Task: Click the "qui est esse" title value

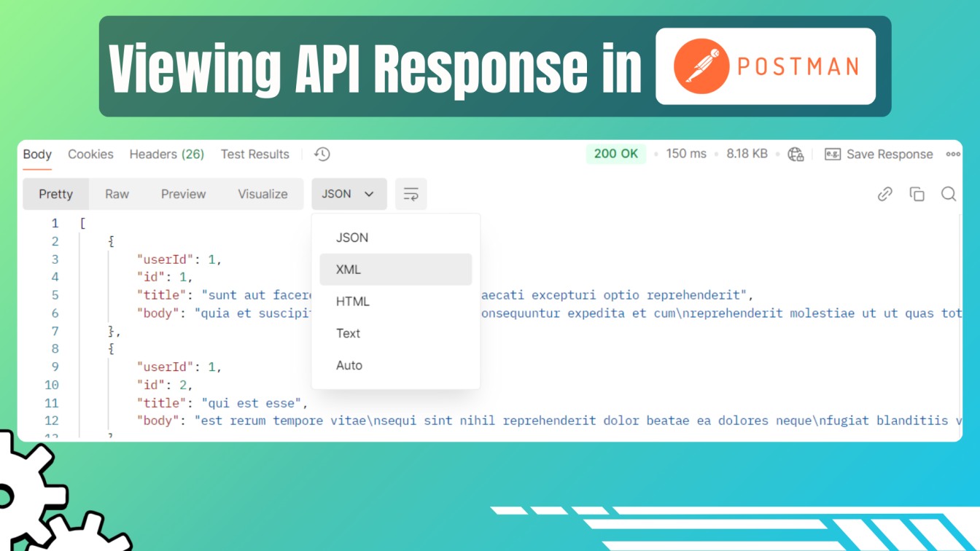Action: (x=252, y=403)
